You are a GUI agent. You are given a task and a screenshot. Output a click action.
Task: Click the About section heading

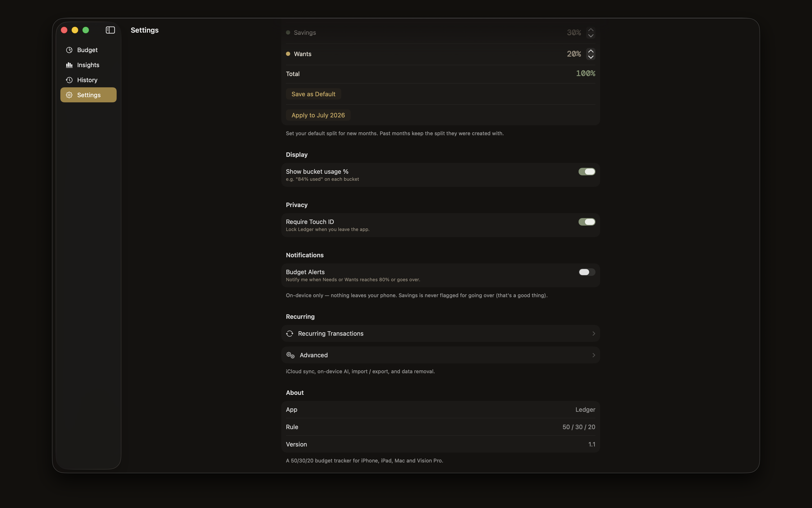click(x=295, y=393)
